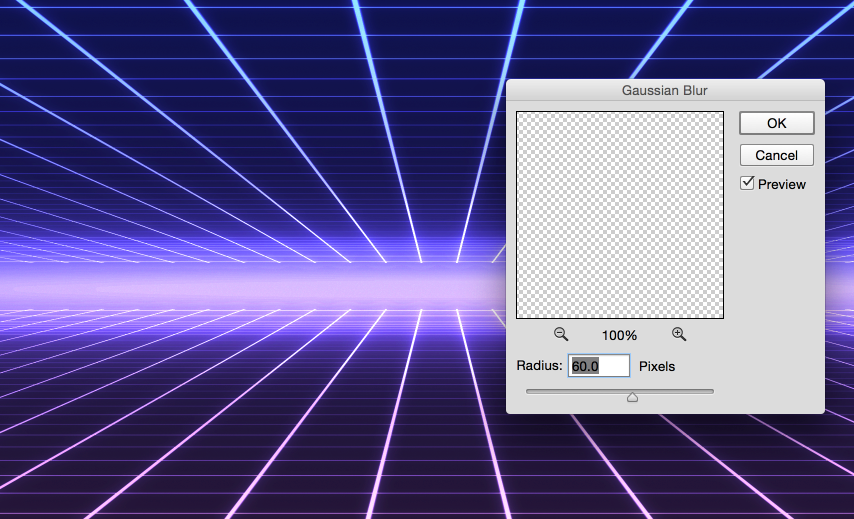Screen dimensions: 854x519
Task: Click inside the blur preview thumbnail
Action: pyautogui.click(x=620, y=215)
